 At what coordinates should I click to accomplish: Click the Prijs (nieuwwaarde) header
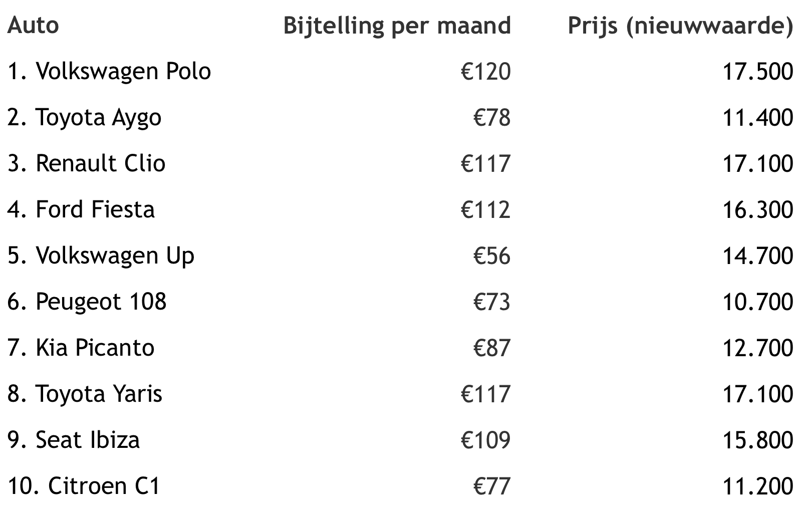click(680, 25)
